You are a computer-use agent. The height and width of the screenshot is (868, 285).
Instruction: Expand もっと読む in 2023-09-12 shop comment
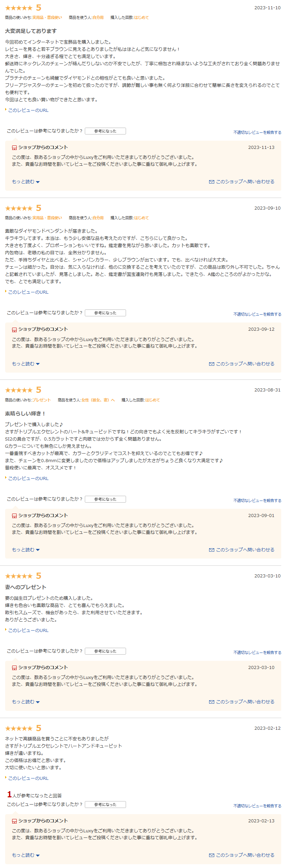coord(26,364)
